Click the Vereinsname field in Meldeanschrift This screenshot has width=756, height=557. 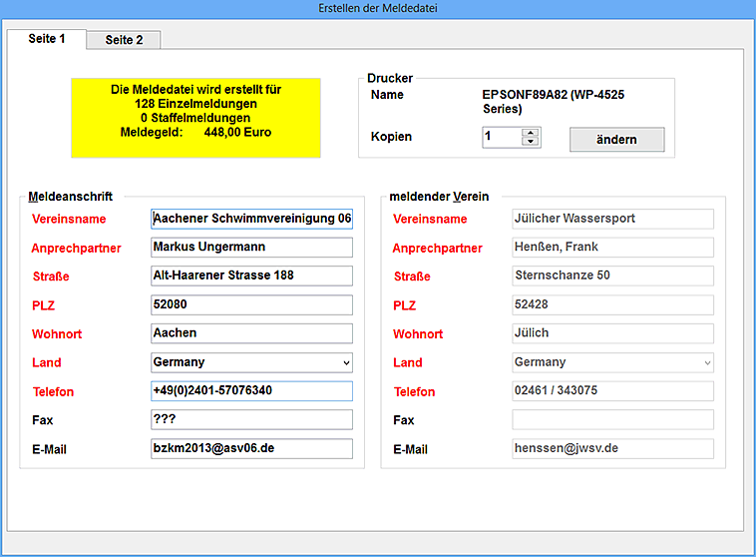(251, 219)
